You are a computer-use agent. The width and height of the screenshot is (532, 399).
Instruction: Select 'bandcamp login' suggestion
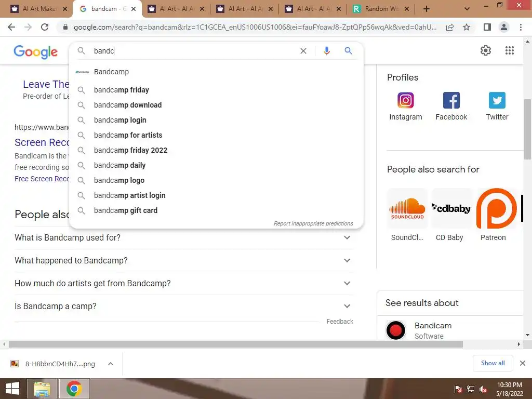pos(217,120)
